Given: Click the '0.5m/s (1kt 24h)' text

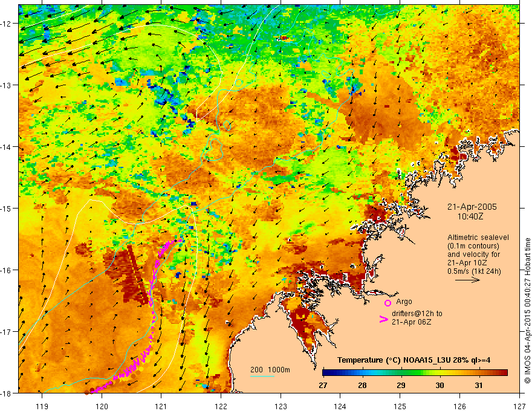Looking at the screenshot, I should click(474, 271).
